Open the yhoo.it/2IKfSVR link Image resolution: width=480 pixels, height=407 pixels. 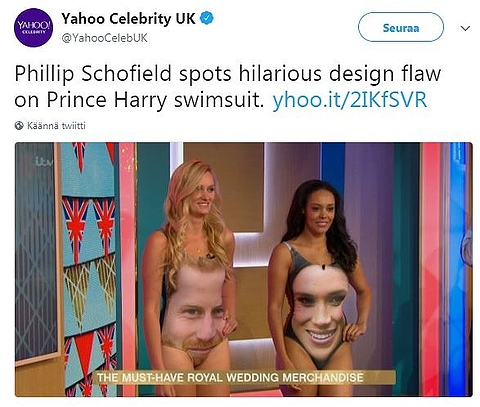(x=350, y=100)
